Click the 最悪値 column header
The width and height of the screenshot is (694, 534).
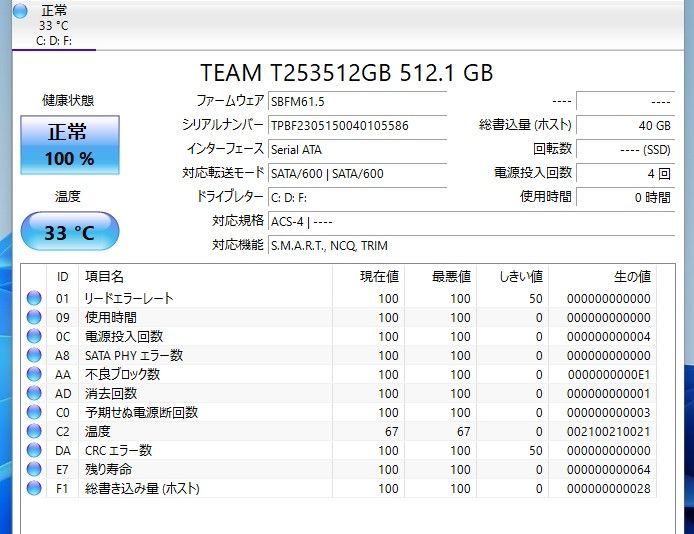point(440,277)
